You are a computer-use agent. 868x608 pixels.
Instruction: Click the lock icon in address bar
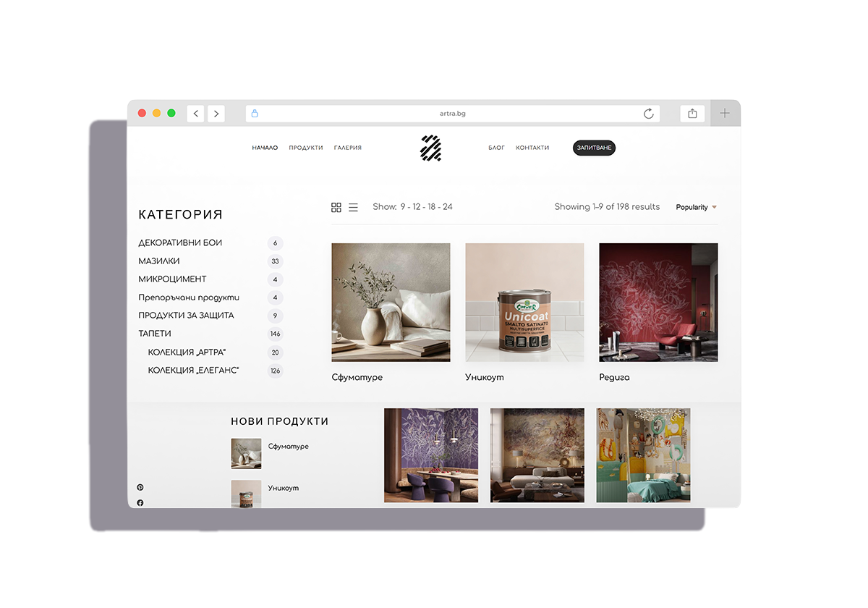(255, 114)
